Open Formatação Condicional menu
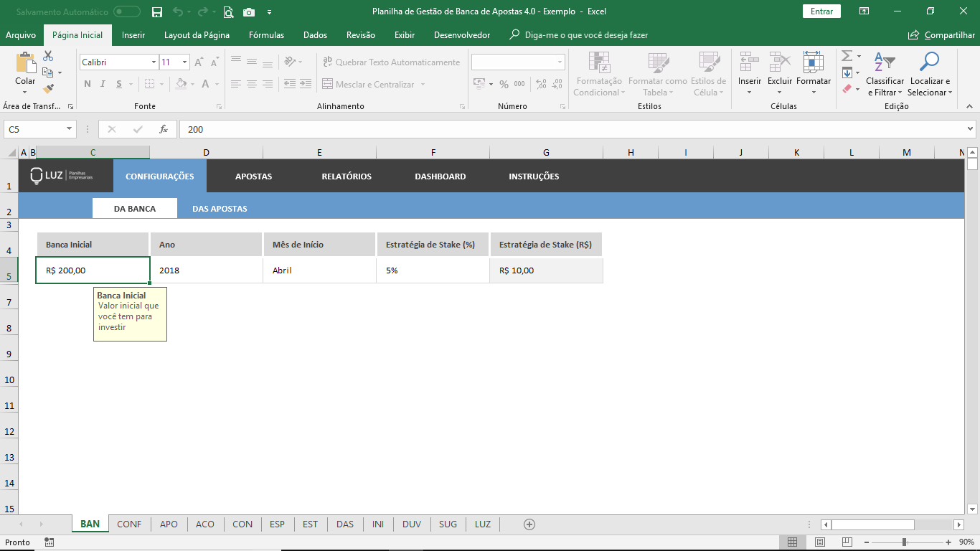This screenshot has height=551, width=980. pyautogui.click(x=599, y=74)
